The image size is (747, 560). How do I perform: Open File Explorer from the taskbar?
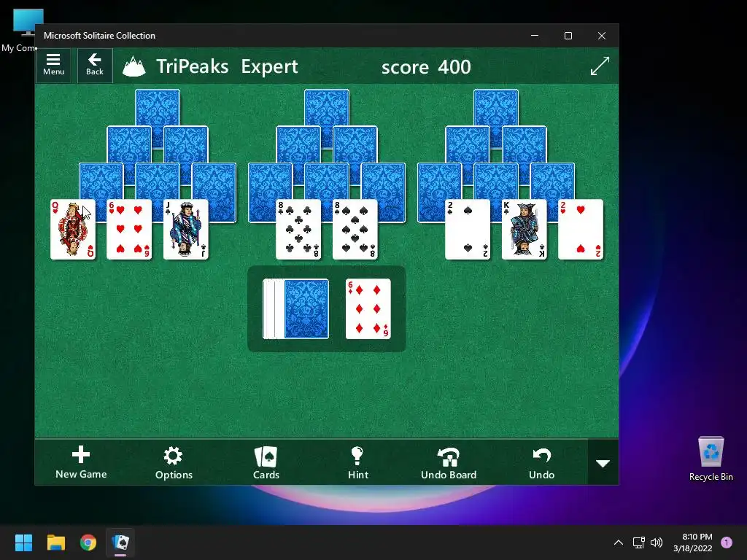pyautogui.click(x=55, y=542)
